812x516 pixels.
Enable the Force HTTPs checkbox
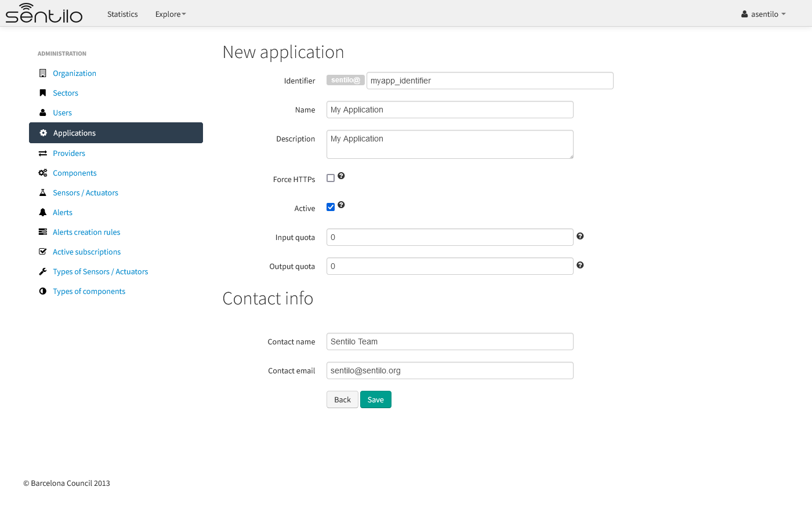pyautogui.click(x=331, y=178)
